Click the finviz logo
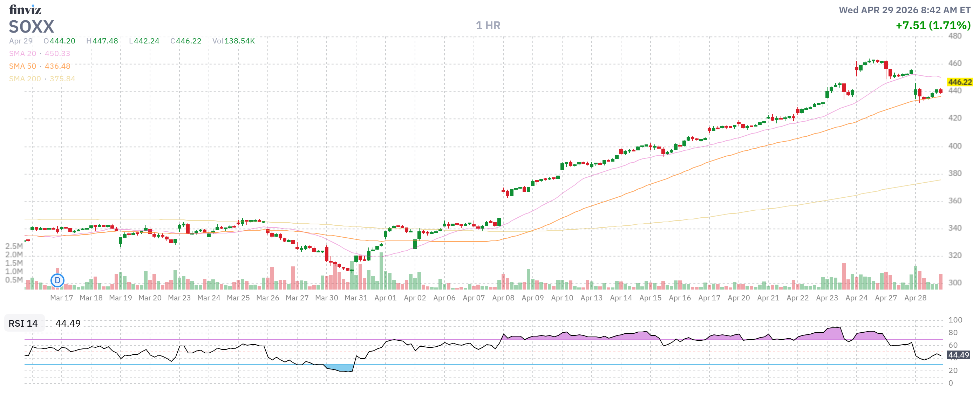 click(25, 9)
